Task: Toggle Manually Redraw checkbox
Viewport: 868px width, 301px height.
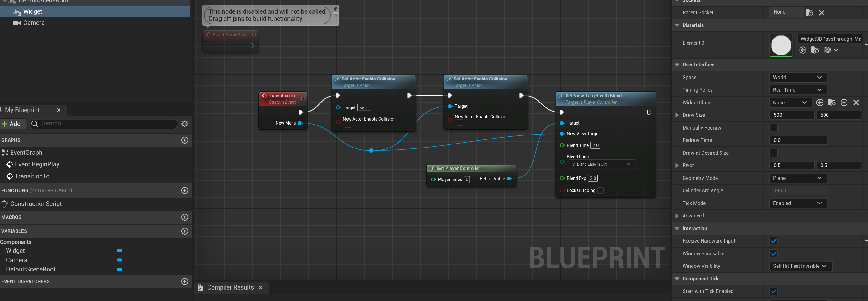Action: tap(773, 128)
